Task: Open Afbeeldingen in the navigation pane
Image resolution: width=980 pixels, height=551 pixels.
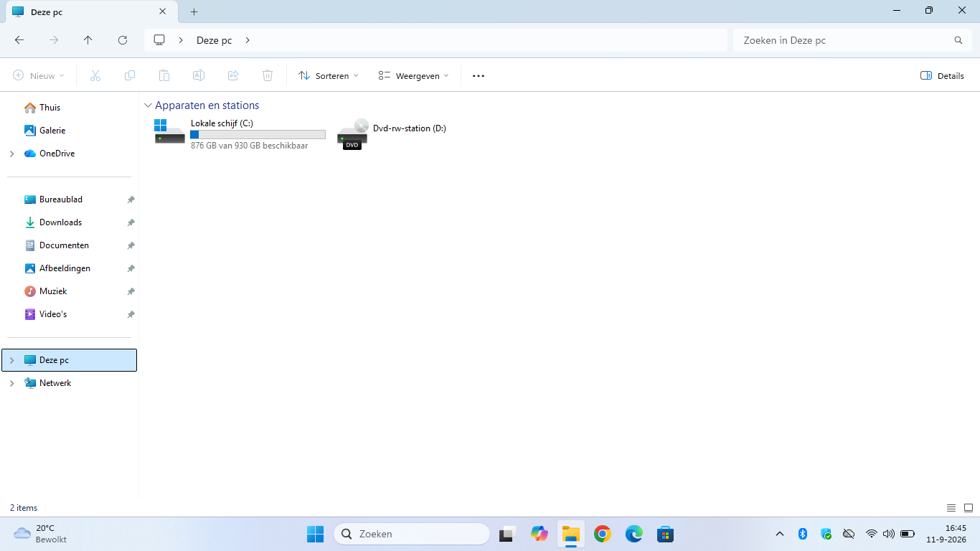Action: pos(65,268)
